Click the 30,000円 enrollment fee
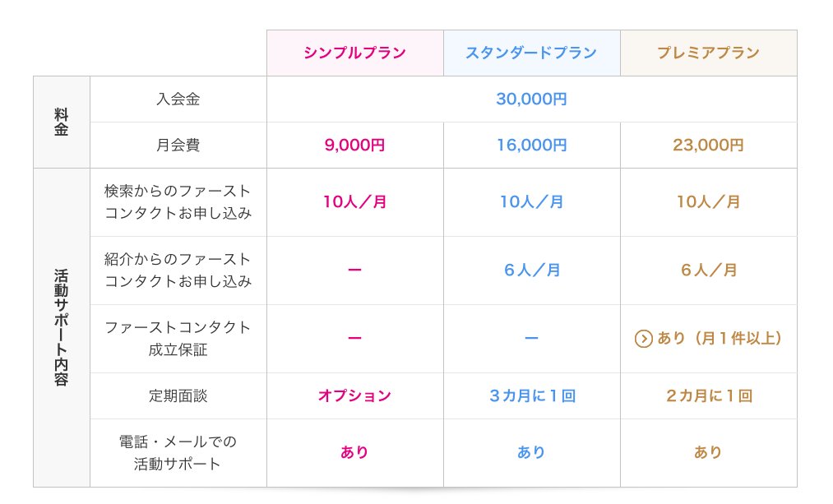Viewport: 833px width, 504px height. pyautogui.click(x=531, y=99)
